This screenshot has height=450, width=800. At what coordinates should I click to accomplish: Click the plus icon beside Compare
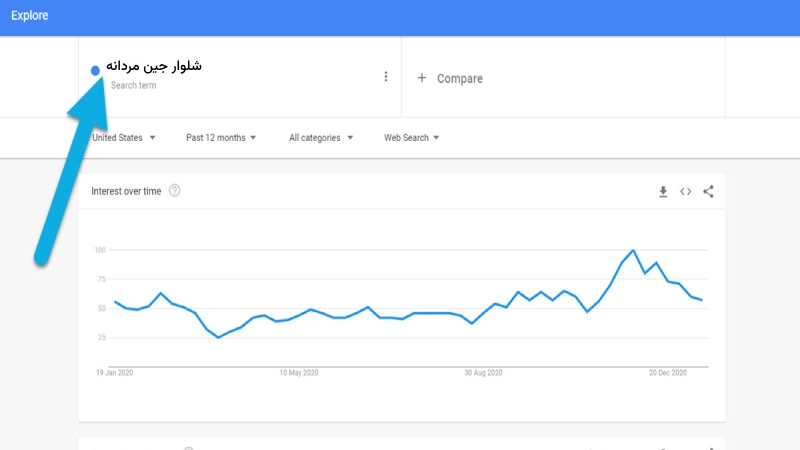[x=421, y=78]
